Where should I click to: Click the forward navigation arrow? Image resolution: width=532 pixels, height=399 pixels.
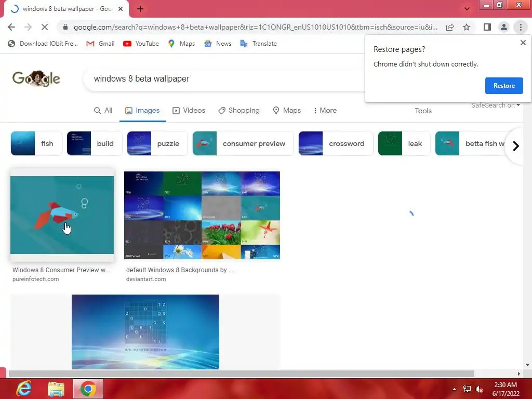[x=28, y=27]
